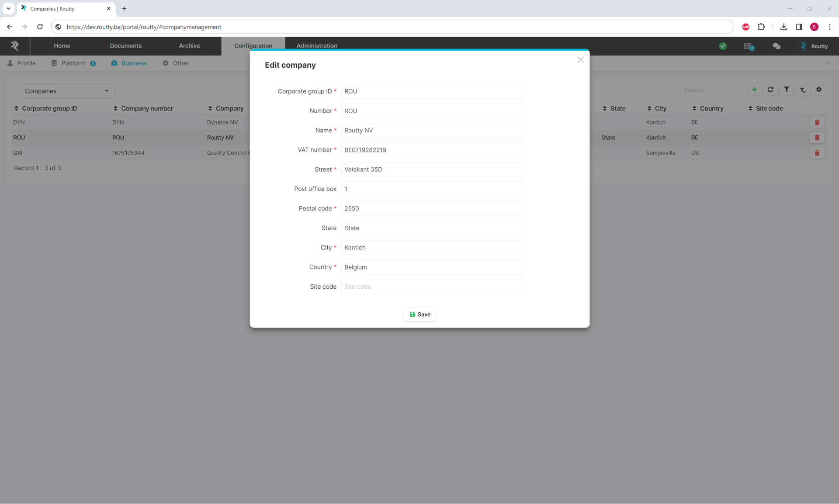The height and width of the screenshot is (504, 839).
Task: Click the Business section under profile settings
Action: 134,63
